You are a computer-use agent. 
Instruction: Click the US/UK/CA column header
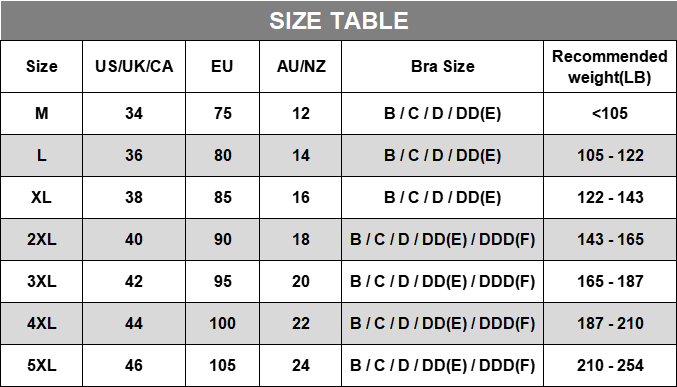(x=134, y=67)
